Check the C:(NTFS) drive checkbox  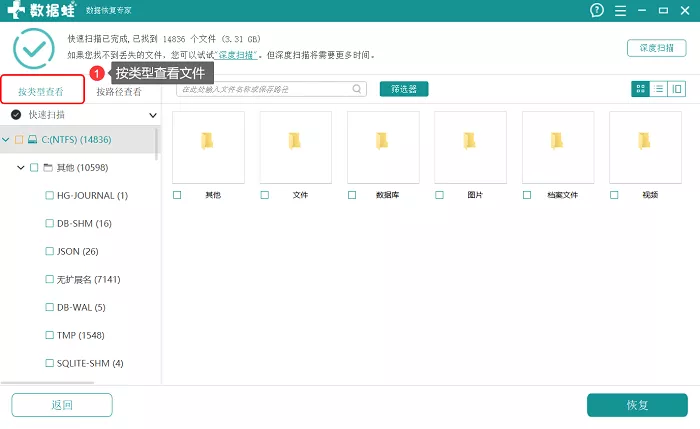(x=19, y=140)
